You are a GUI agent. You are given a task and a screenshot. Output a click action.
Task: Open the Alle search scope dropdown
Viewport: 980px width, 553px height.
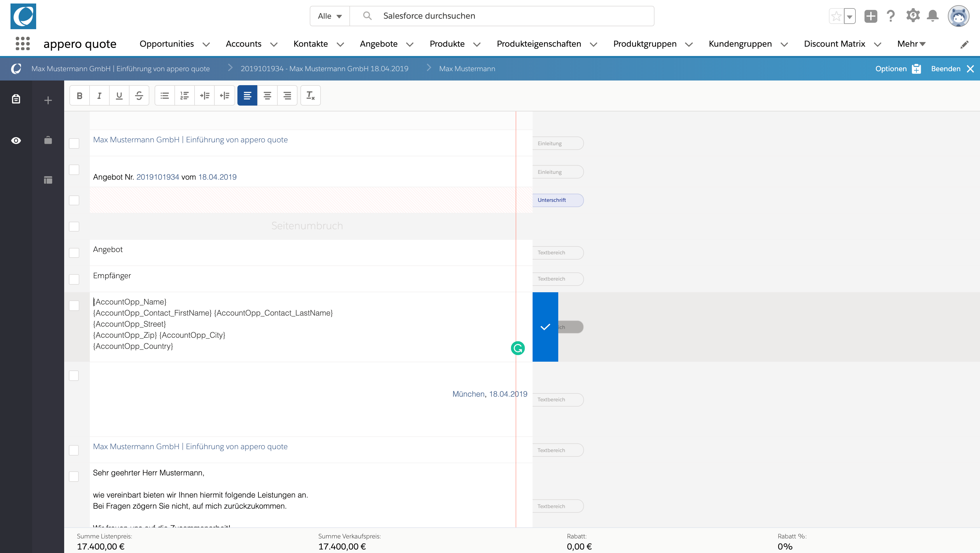tap(330, 16)
